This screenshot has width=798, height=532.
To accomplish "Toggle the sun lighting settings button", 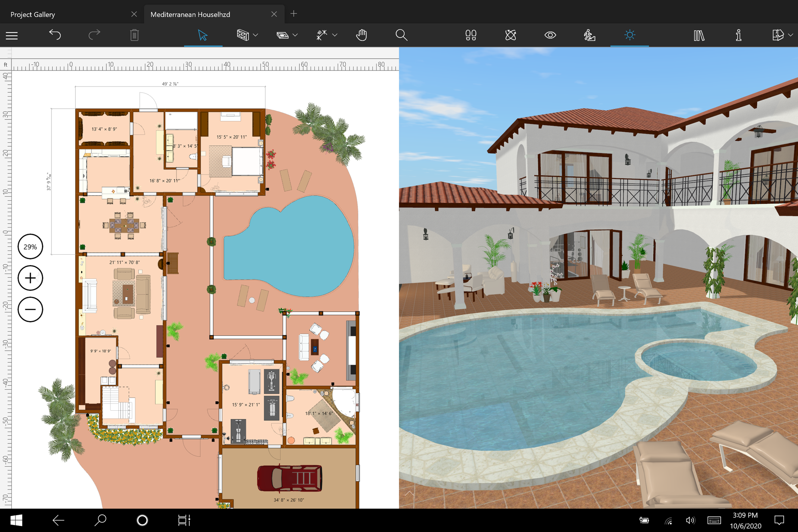I will point(629,35).
